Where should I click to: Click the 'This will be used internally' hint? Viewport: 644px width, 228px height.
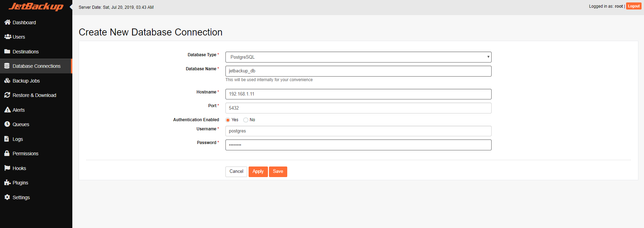tap(269, 80)
